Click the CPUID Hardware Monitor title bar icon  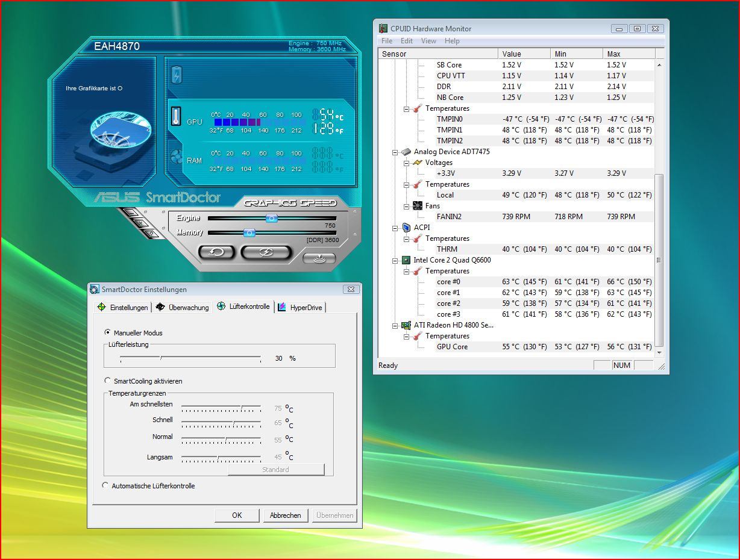[x=383, y=28]
